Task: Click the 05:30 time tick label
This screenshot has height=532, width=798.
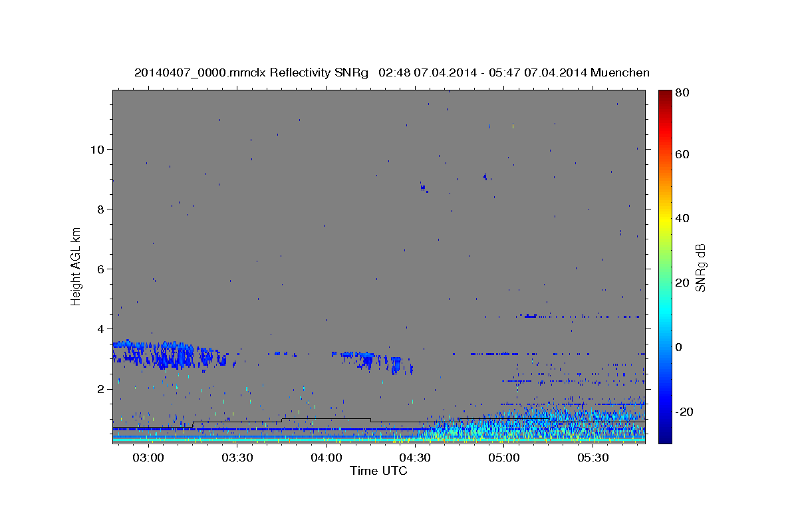Action: pos(594,458)
